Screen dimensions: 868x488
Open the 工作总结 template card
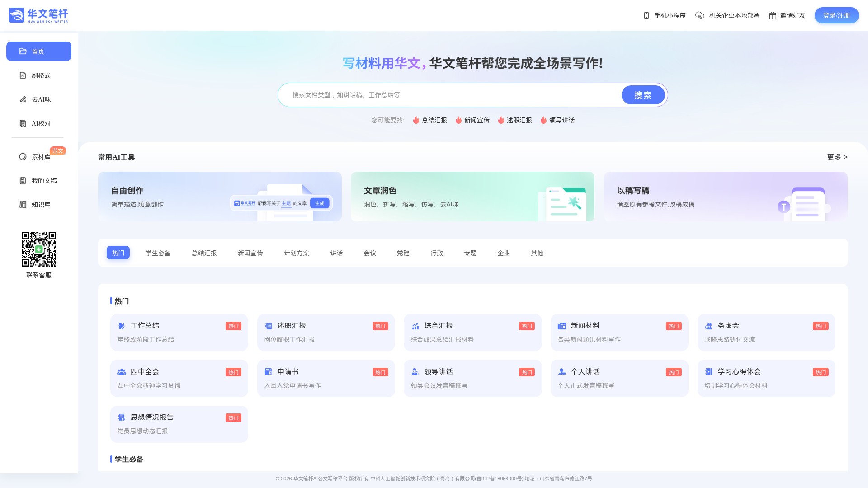pos(179,333)
